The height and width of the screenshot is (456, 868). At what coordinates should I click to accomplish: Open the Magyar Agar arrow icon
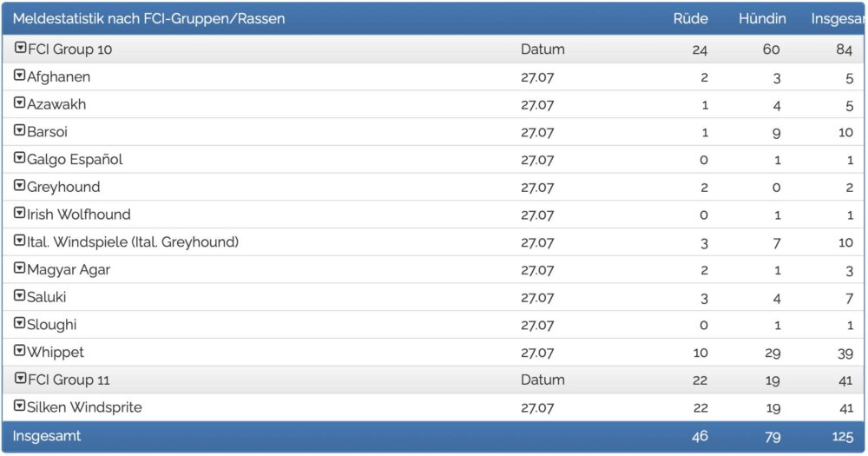(19, 268)
